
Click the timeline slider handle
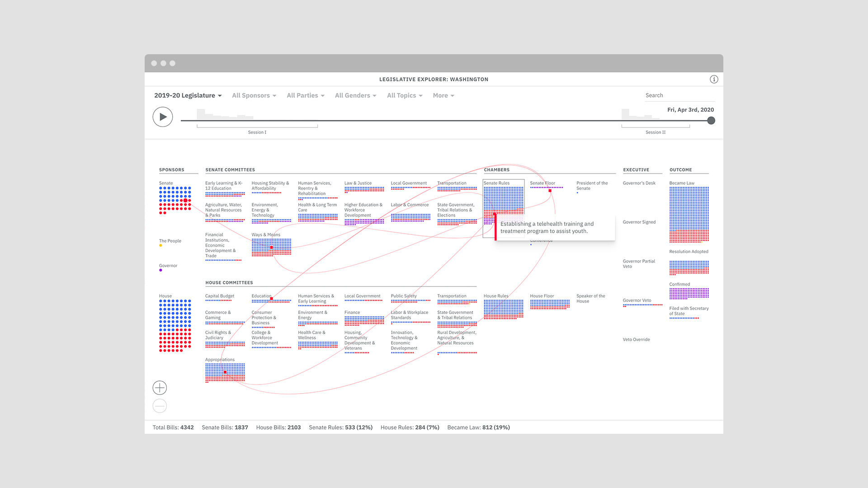[x=711, y=121]
